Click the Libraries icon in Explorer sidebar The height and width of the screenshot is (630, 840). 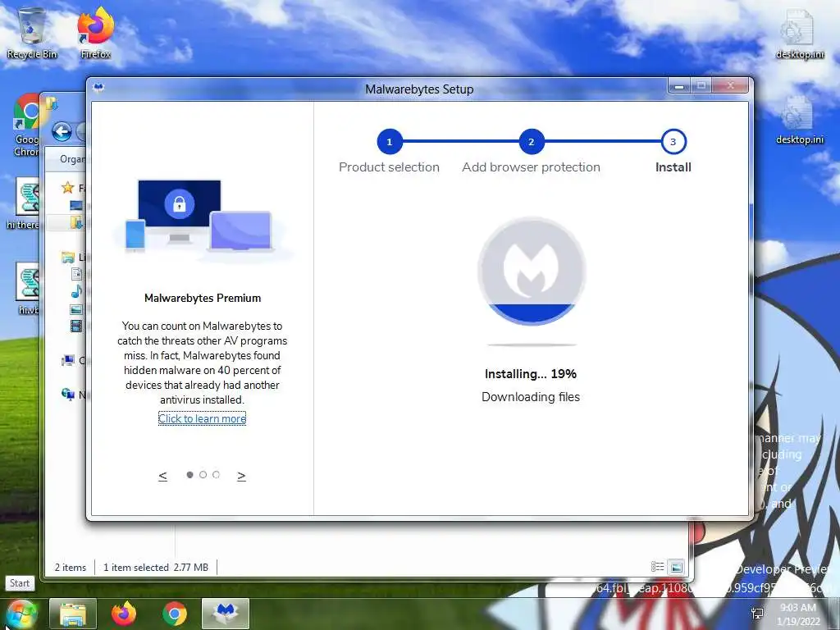tap(67, 258)
